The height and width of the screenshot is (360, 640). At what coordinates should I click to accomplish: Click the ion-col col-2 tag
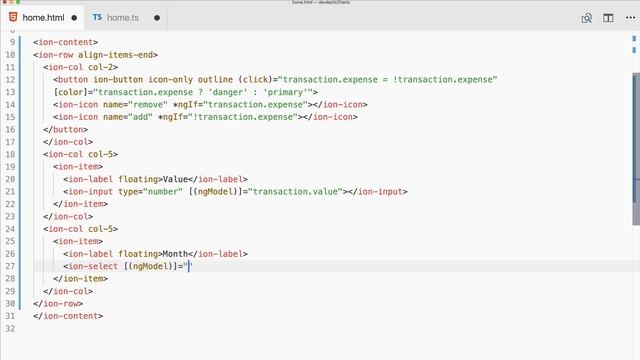tap(80, 67)
